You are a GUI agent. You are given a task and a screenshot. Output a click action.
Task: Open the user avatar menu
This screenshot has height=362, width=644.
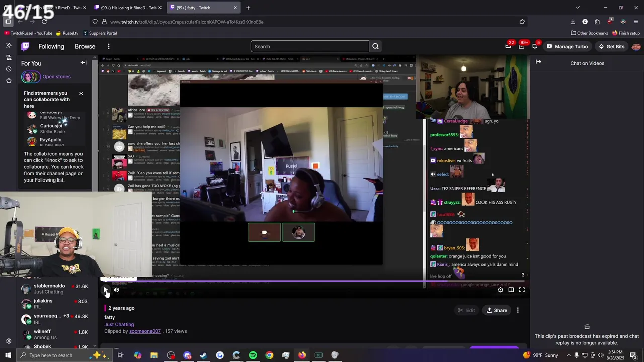pos(636,46)
